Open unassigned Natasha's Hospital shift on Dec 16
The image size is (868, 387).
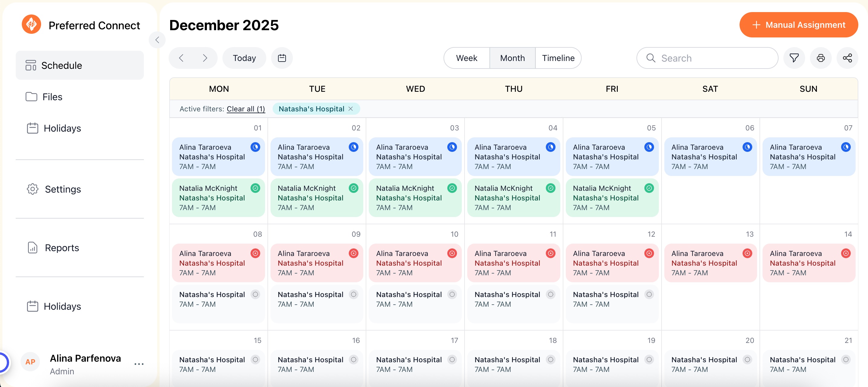click(x=317, y=369)
